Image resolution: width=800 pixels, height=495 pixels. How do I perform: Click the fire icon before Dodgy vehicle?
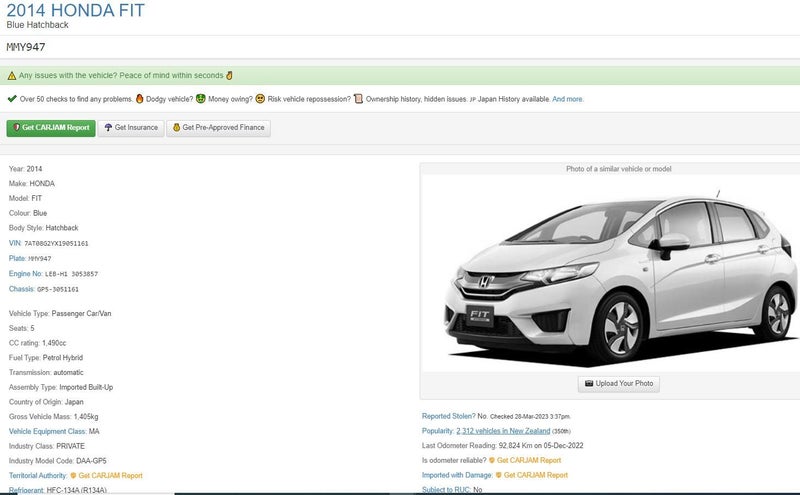pyautogui.click(x=139, y=98)
